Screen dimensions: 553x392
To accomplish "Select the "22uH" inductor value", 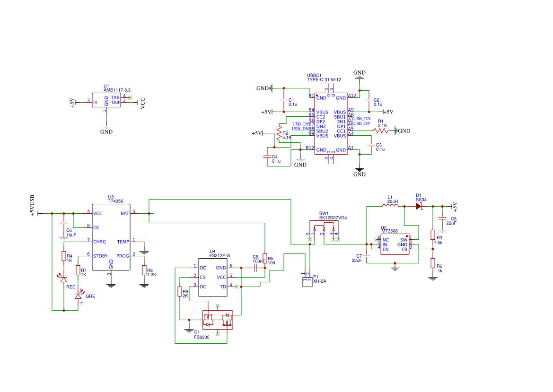I will [393, 201].
